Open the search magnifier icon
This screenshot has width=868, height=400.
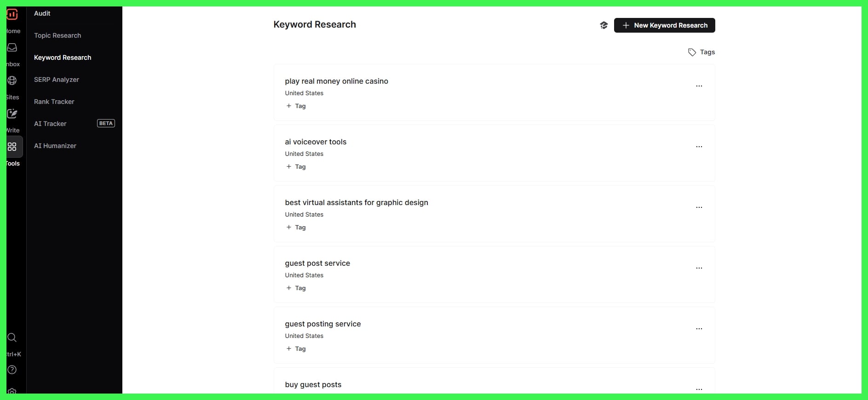click(12, 338)
